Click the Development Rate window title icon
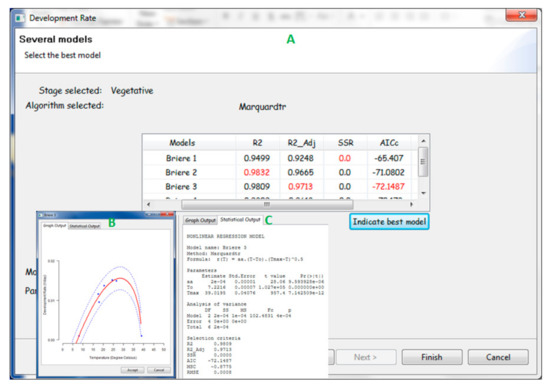 (x=20, y=18)
